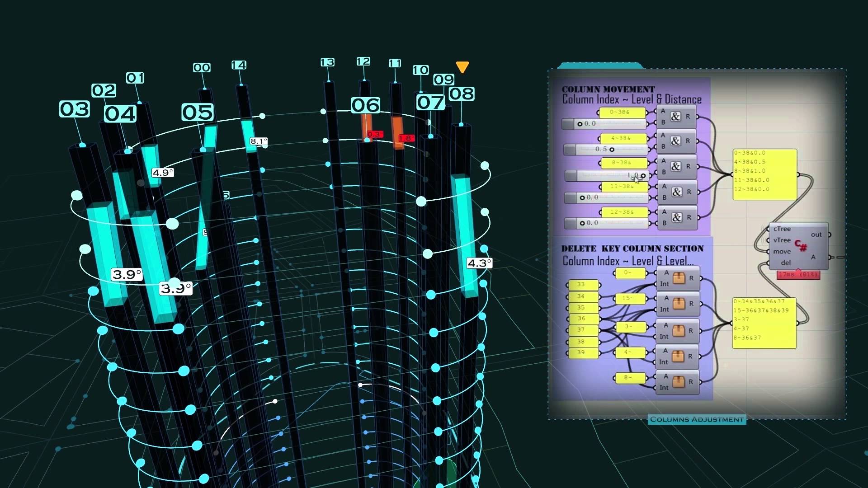This screenshot has width=868, height=488.
Task: Click column label 02 in the viewport
Action: pyautogui.click(x=104, y=90)
